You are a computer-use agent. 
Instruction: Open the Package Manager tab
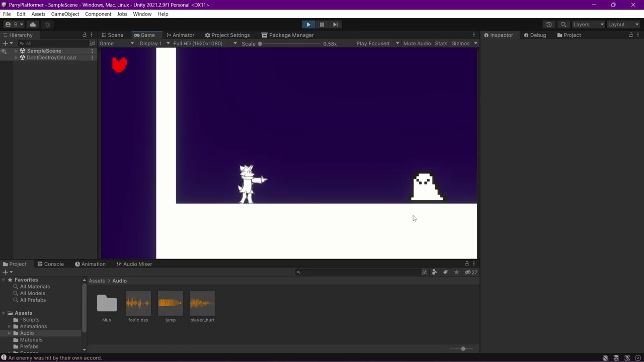click(x=287, y=35)
